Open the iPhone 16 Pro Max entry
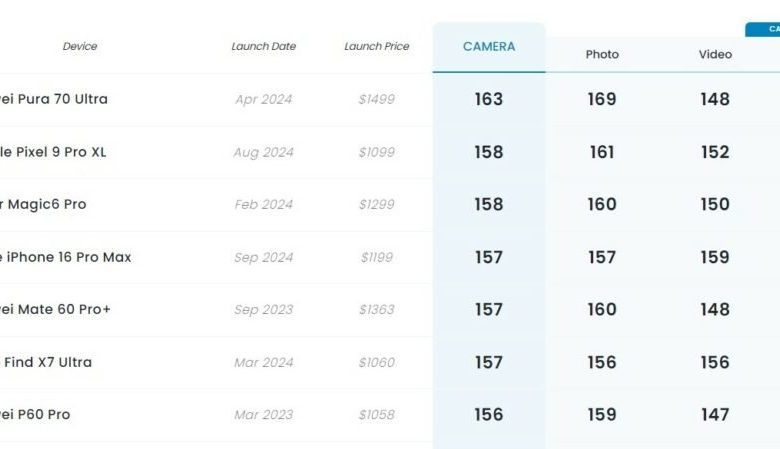Screen dimensions: 780x449 (x=66, y=257)
